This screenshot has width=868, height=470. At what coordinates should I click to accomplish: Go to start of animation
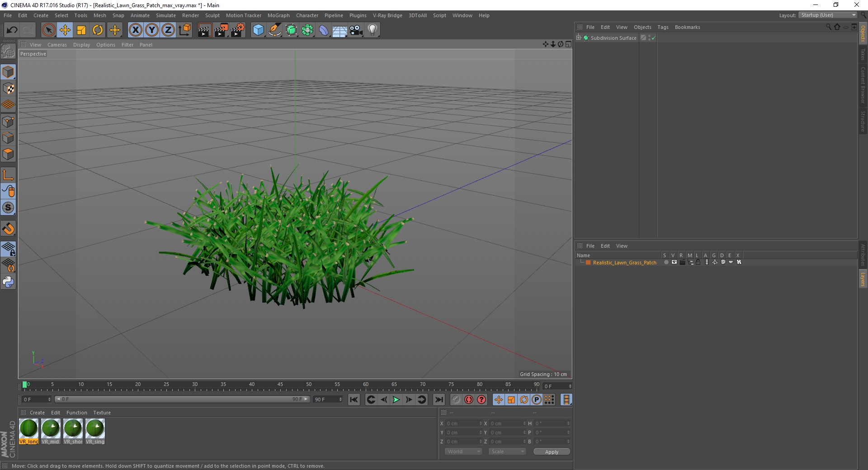(x=354, y=399)
